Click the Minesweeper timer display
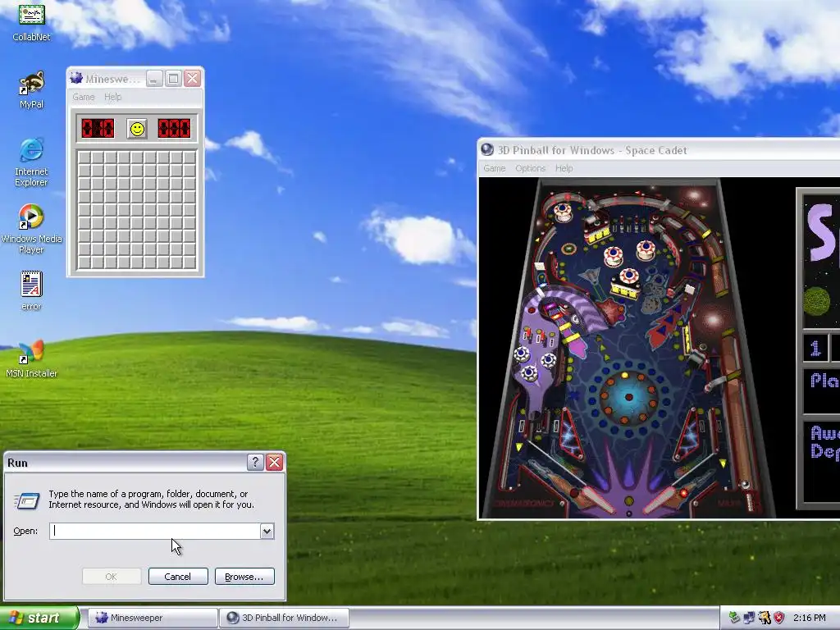Screen dimensions: 840x630 pyautogui.click(x=174, y=129)
